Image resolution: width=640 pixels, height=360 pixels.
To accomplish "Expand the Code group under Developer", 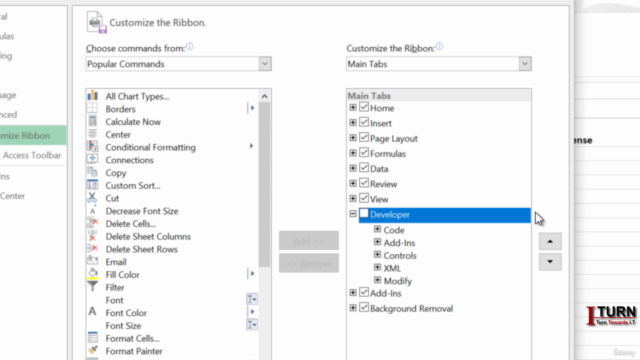I will click(377, 229).
